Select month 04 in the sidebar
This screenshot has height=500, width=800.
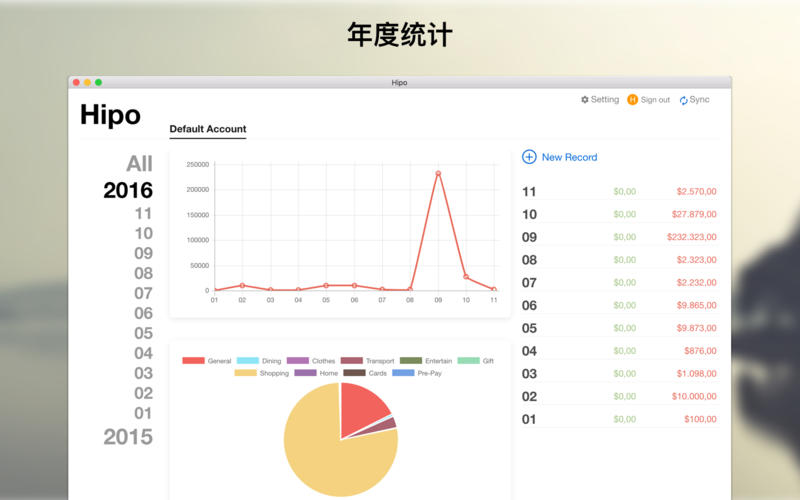pyautogui.click(x=143, y=353)
